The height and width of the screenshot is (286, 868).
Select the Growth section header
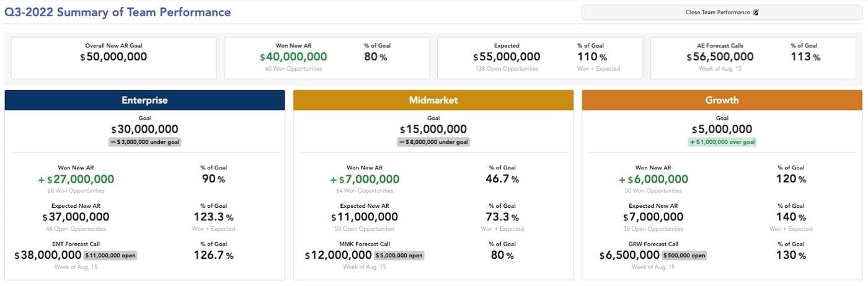coord(722,100)
